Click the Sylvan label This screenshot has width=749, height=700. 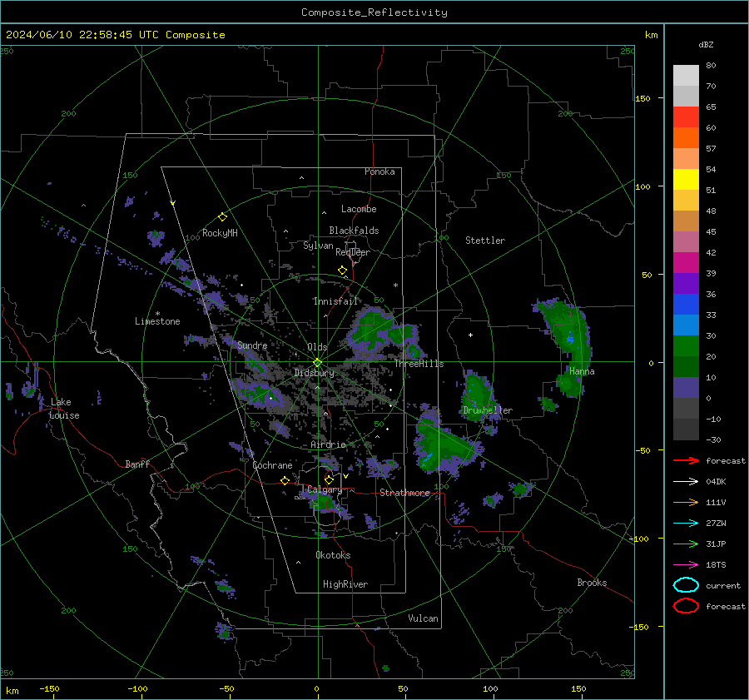318,246
